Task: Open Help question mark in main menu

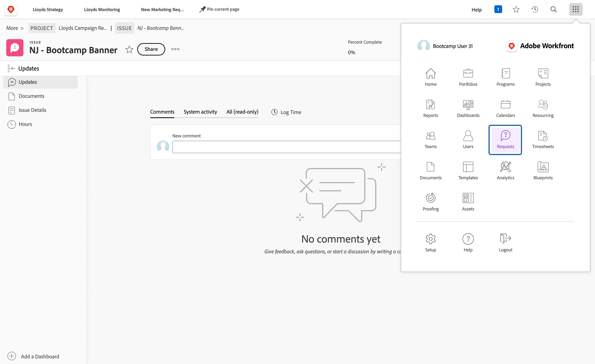Action: click(468, 242)
